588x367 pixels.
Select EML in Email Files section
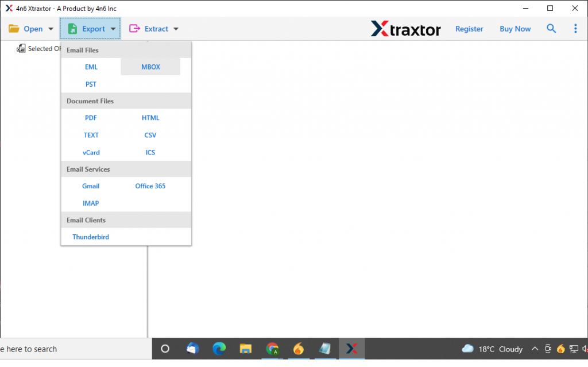[91, 67]
